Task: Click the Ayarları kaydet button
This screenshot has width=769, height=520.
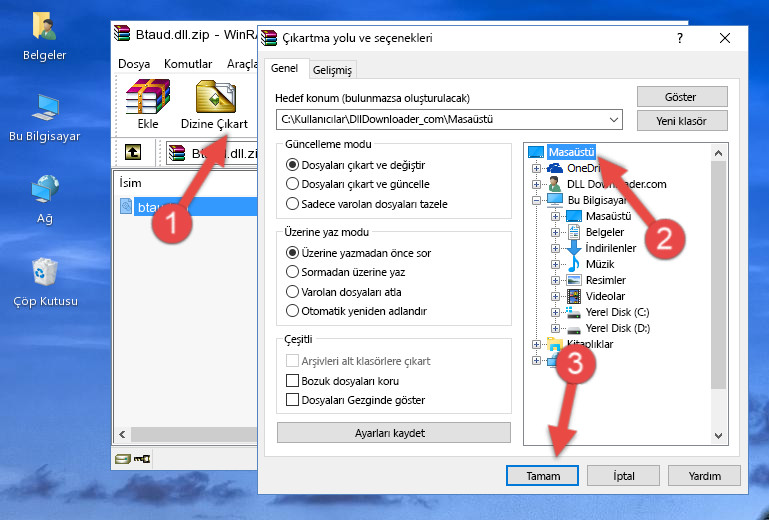Action: pos(393,433)
